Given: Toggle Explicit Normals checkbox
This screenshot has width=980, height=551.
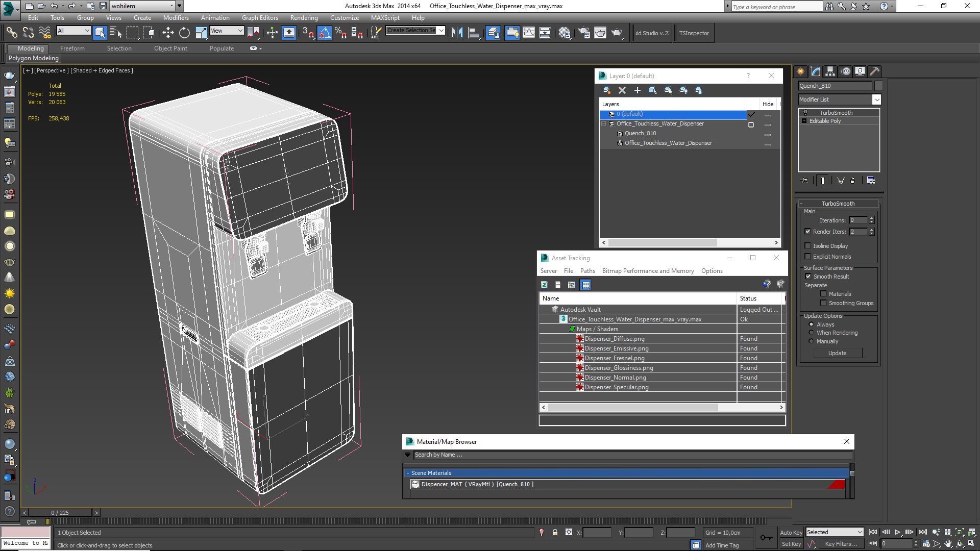Looking at the screenshot, I should [x=807, y=256].
